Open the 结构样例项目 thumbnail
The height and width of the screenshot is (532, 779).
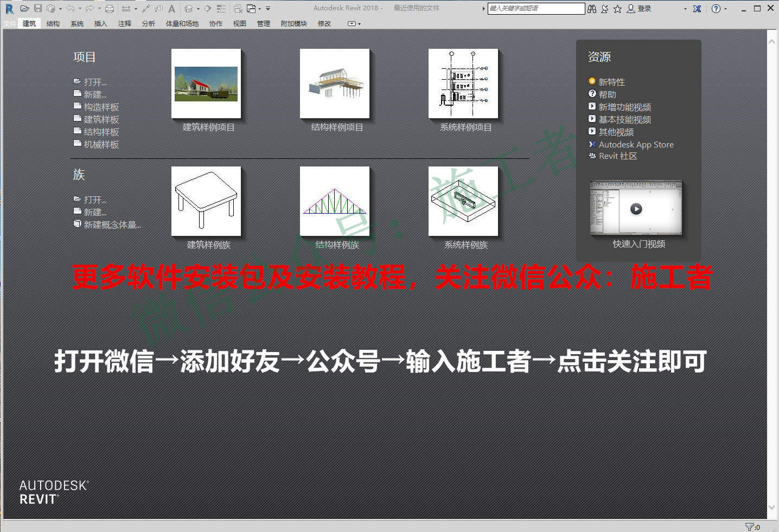[335, 84]
